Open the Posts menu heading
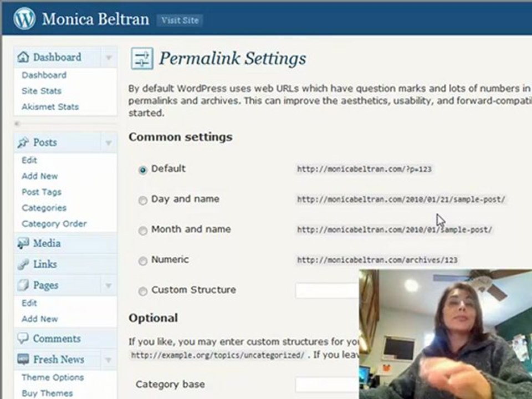 click(45, 142)
